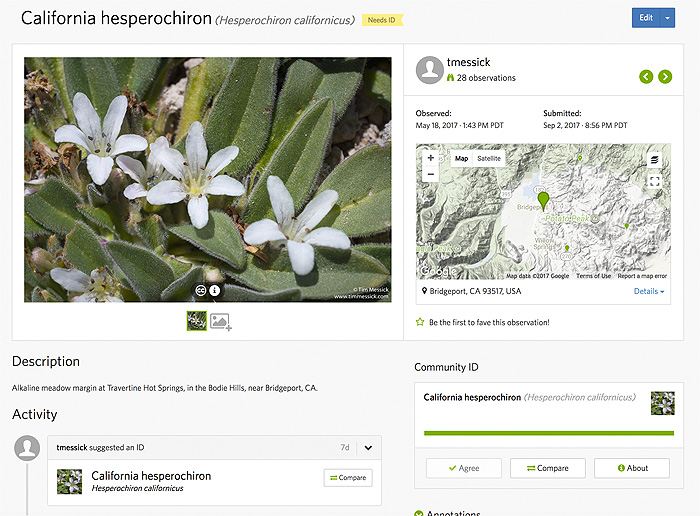Expand tmessick's ID options chevron
700x516 pixels.
(x=368, y=448)
